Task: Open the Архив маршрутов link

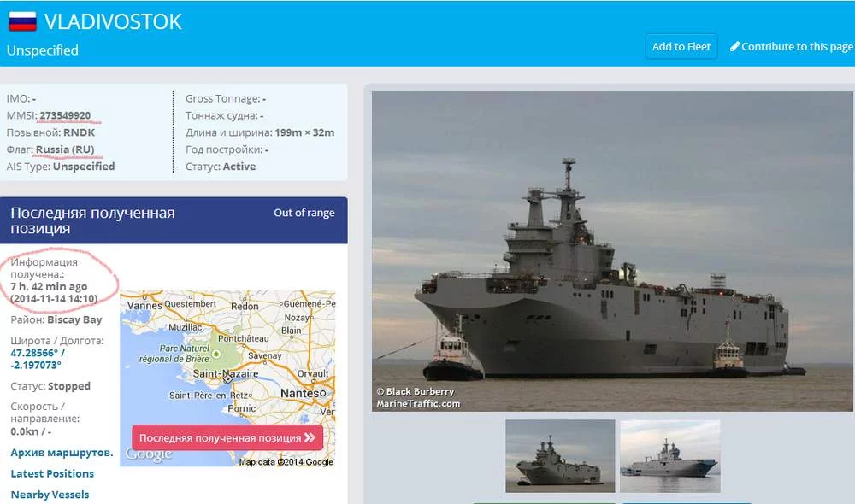Action: (62, 452)
